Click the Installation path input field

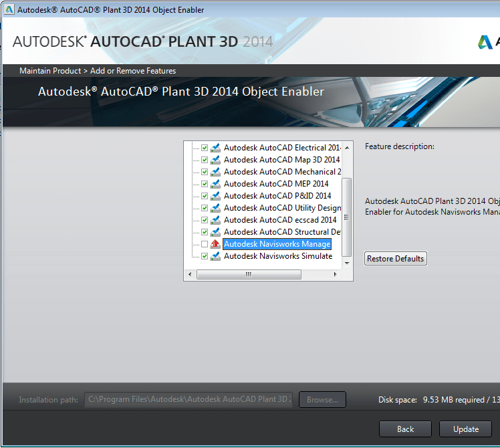click(x=189, y=399)
